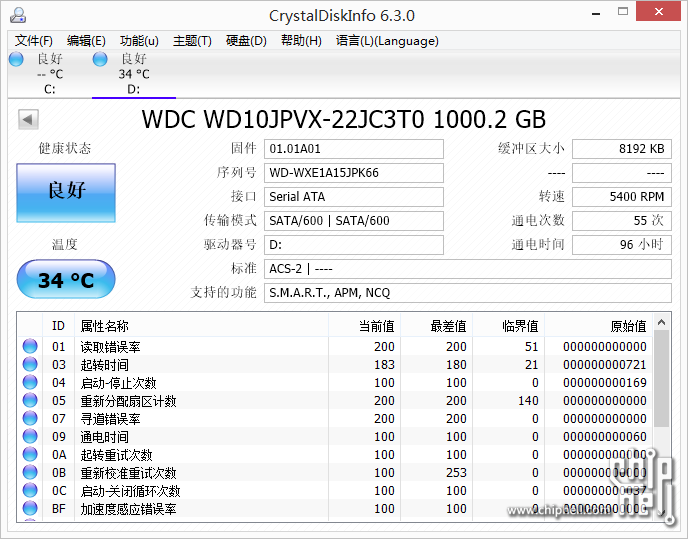Open the 硬盘(D) menu
Image resolution: width=688 pixels, height=539 pixels.
(246, 41)
